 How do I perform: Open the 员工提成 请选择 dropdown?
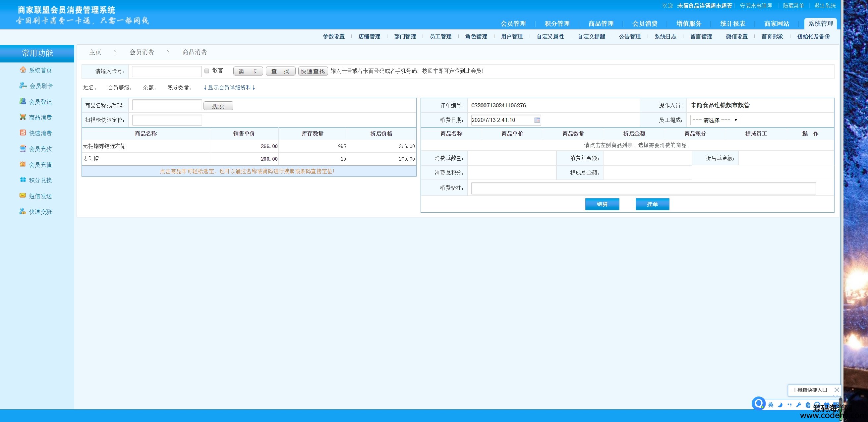click(714, 120)
